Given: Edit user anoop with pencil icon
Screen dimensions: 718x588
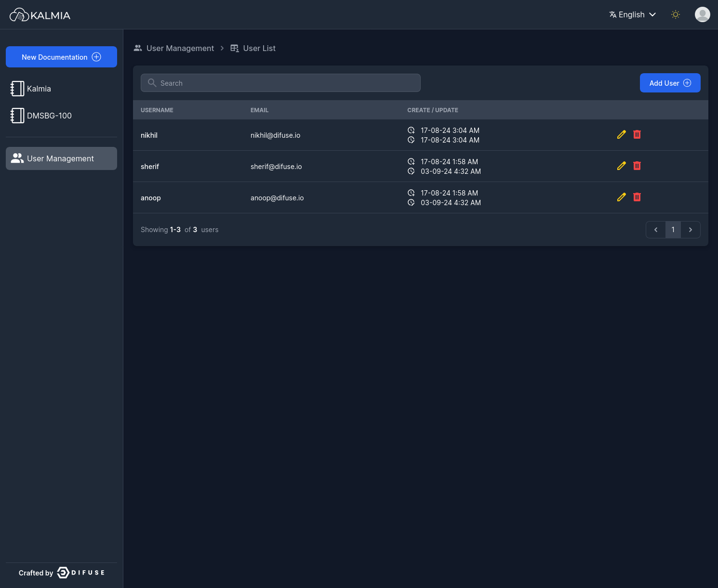Looking at the screenshot, I should (x=622, y=197).
